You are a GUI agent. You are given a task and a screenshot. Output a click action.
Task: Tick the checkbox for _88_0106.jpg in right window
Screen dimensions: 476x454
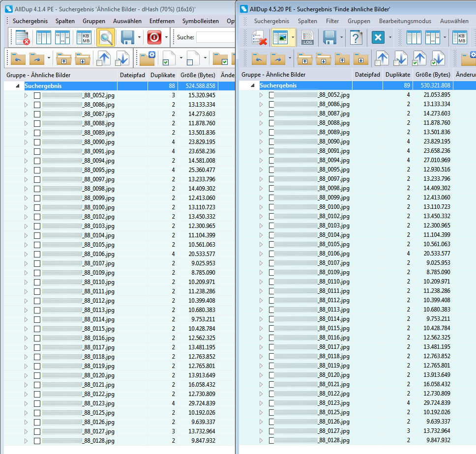coord(272,254)
